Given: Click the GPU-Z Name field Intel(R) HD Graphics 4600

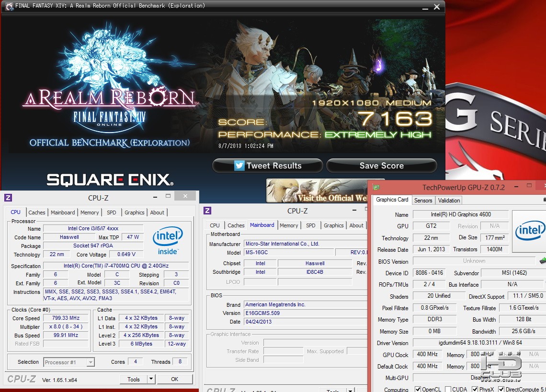Looking at the screenshot, I should click(x=461, y=214).
